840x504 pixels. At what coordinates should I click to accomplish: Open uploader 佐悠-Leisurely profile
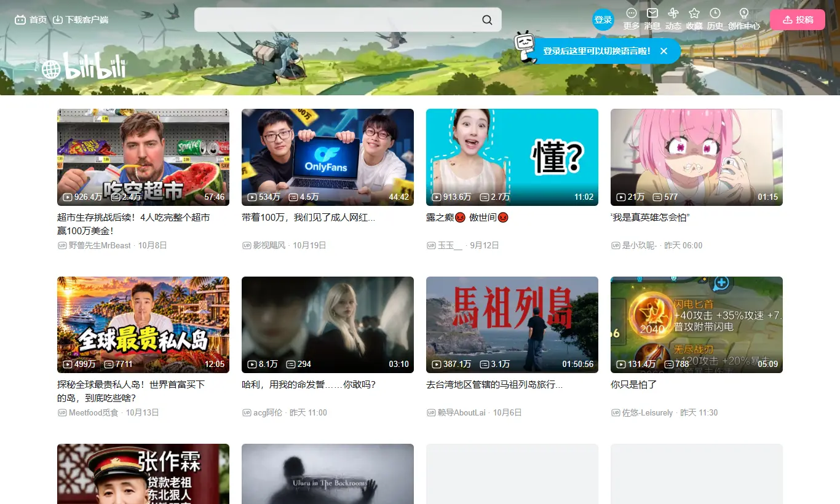click(x=648, y=412)
